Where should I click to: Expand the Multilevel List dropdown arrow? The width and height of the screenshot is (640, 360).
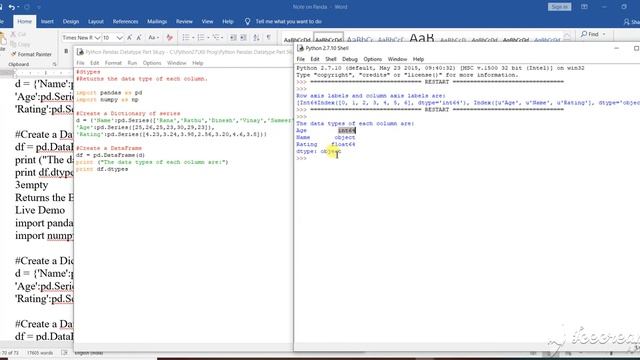222,38
